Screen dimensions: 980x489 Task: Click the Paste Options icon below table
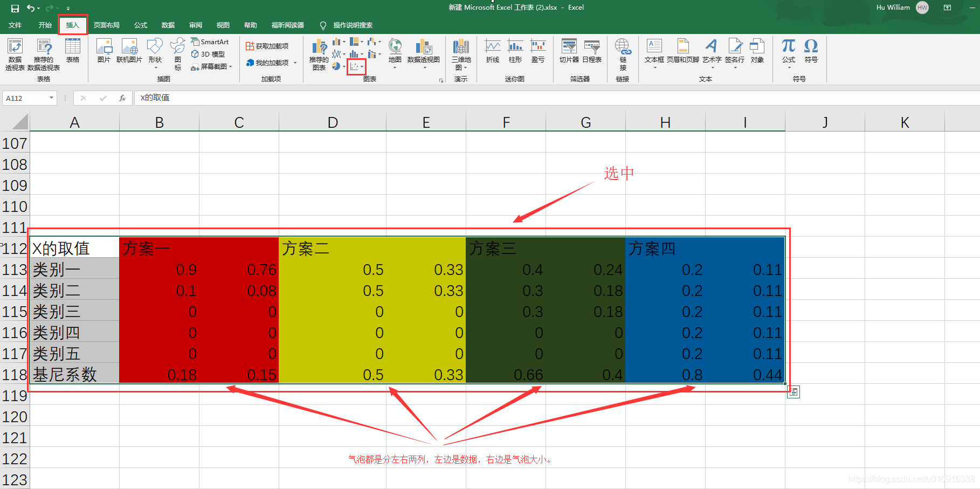coord(793,392)
